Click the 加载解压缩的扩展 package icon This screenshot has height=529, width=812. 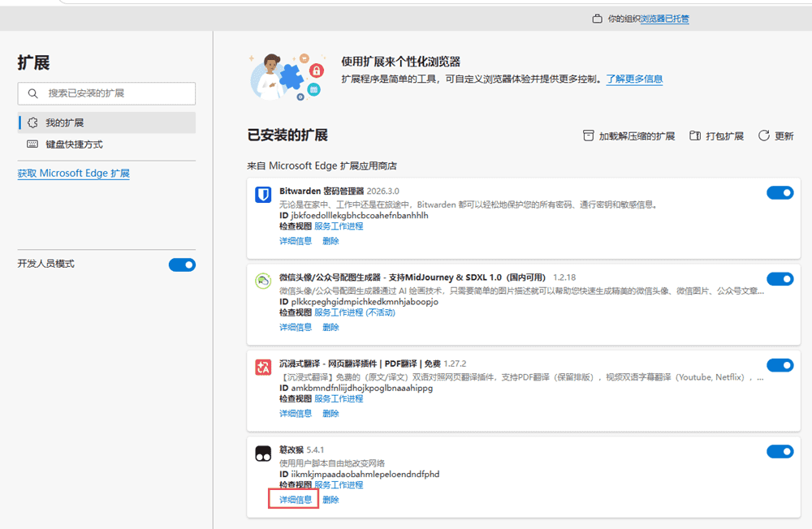point(589,136)
